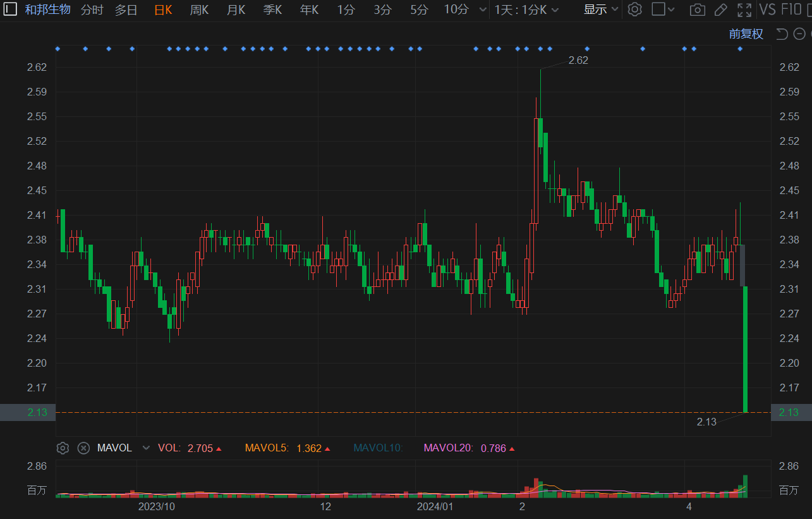The height and width of the screenshot is (519, 812).
Task: Open the chart settings gear in top toolbar
Action: tap(635, 9)
